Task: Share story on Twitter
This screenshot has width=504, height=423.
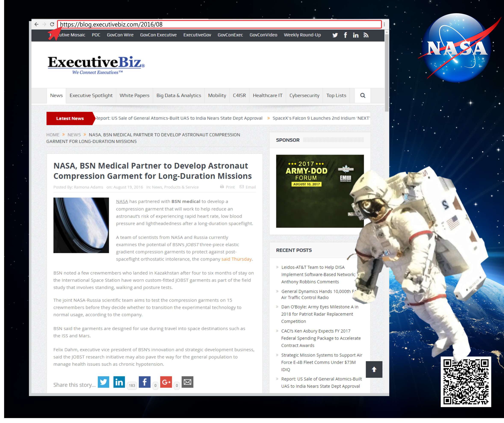Action: (103, 382)
